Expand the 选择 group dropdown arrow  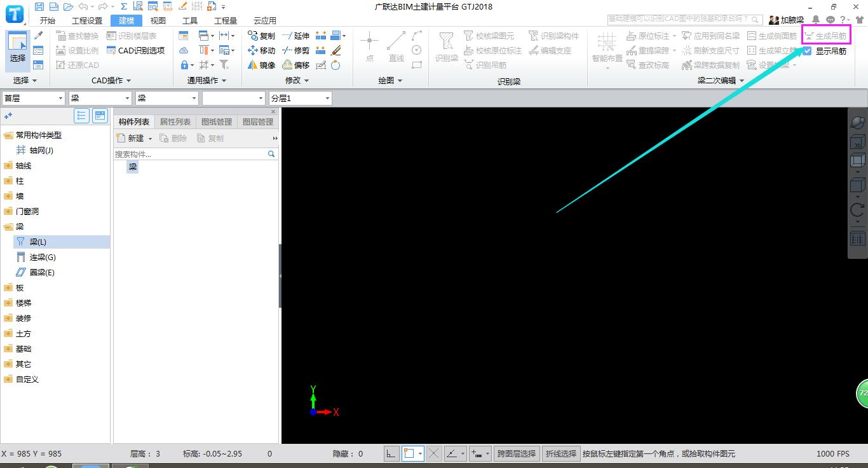pyautogui.click(x=34, y=81)
